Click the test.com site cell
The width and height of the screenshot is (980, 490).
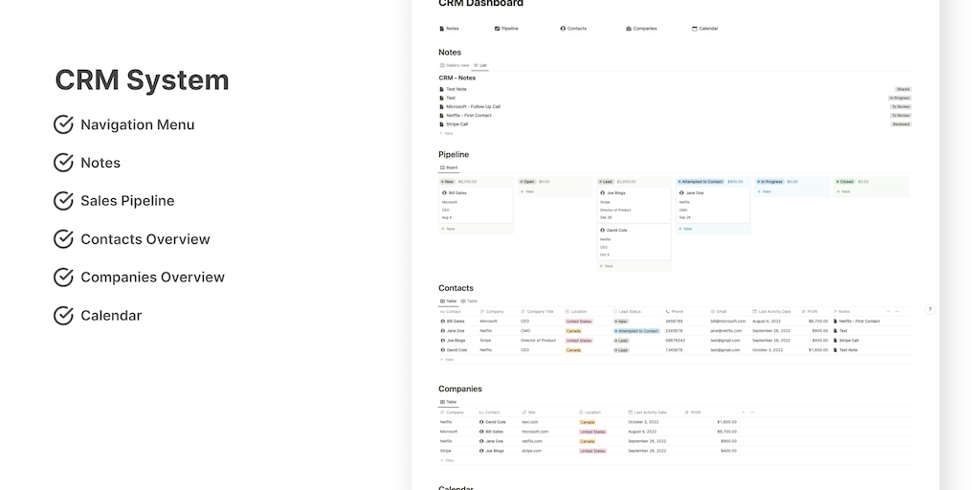tap(529, 422)
